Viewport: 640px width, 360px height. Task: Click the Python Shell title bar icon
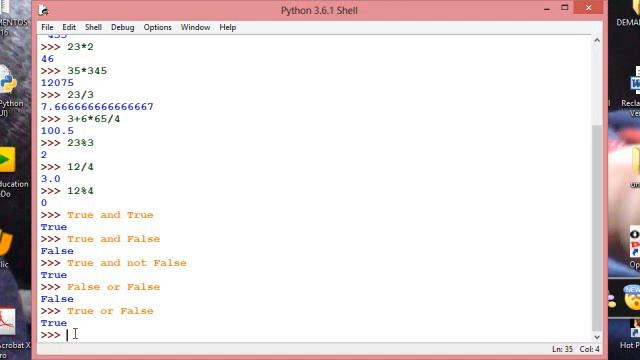tap(44, 11)
